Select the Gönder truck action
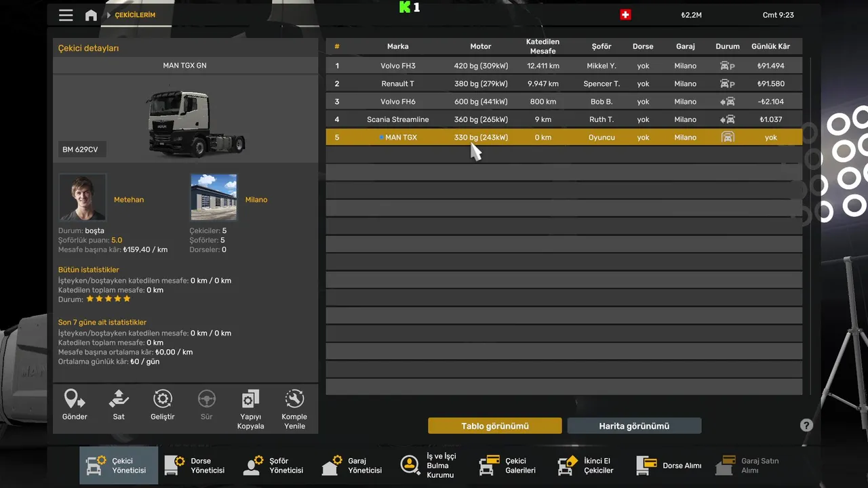The image size is (868, 488). coord(75,405)
